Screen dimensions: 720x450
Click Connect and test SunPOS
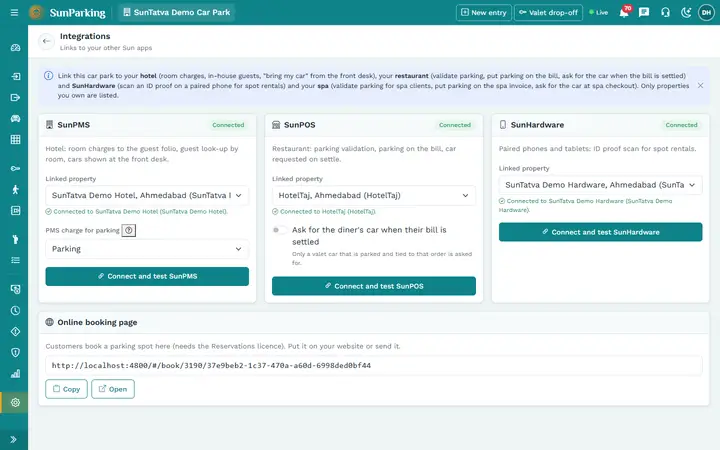[x=374, y=286]
